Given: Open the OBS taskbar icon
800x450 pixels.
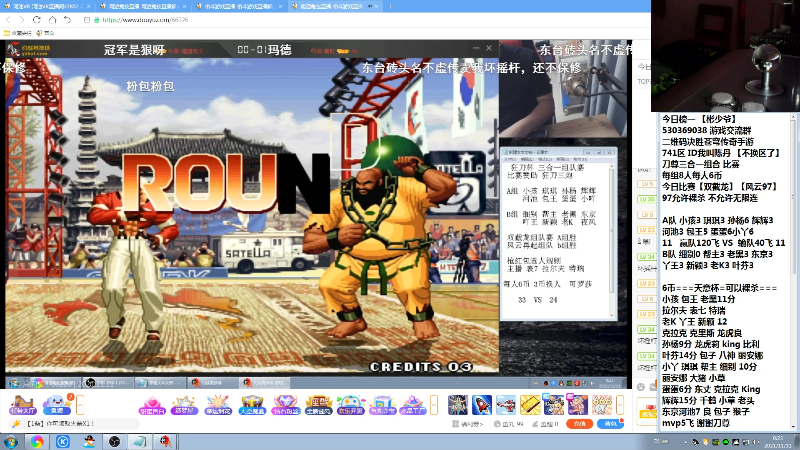Looking at the screenshot, I should coord(114,441).
